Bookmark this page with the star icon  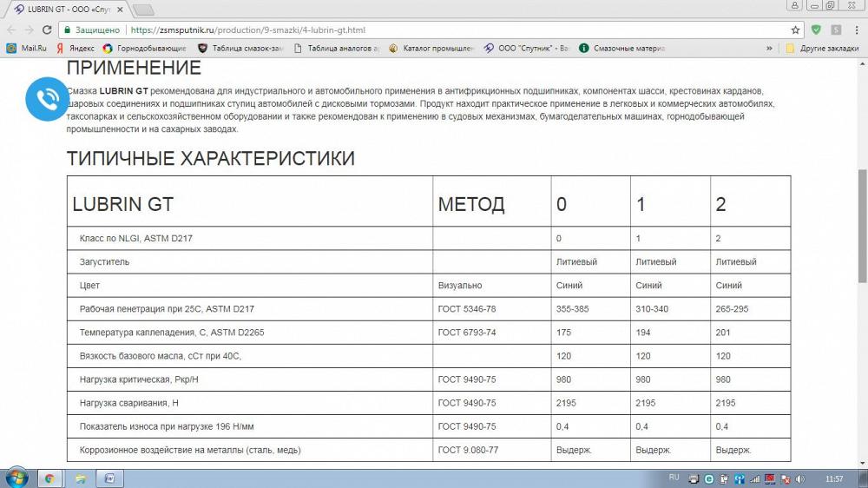[x=795, y=30]
